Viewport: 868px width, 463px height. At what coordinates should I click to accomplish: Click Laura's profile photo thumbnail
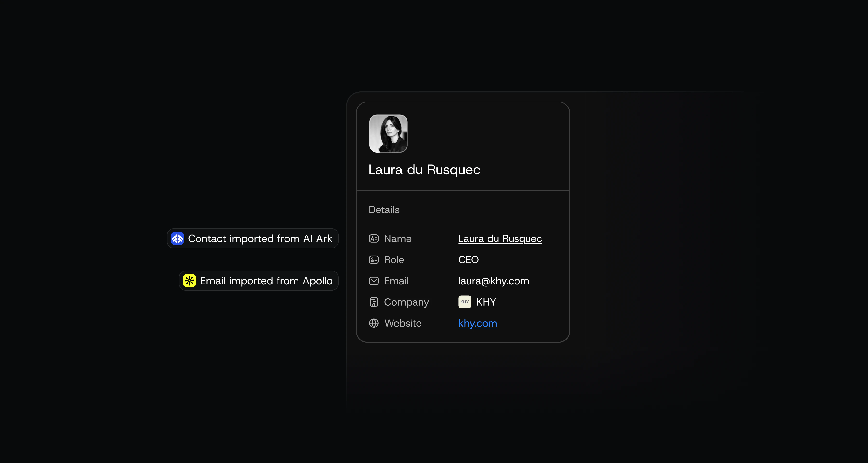pyautogui.click(x=388, y=133)
